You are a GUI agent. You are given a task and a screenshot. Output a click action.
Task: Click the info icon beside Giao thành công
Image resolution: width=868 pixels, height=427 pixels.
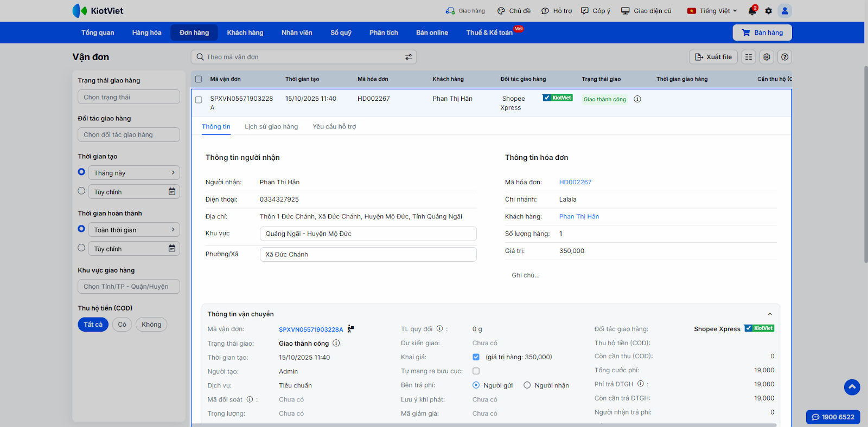tap(637, 99)
